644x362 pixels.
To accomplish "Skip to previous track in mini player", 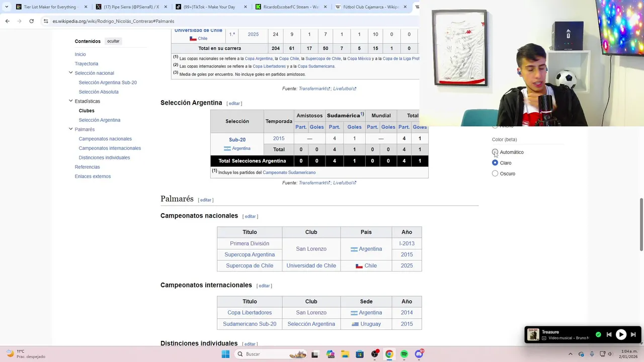I will tap(609, 334).
